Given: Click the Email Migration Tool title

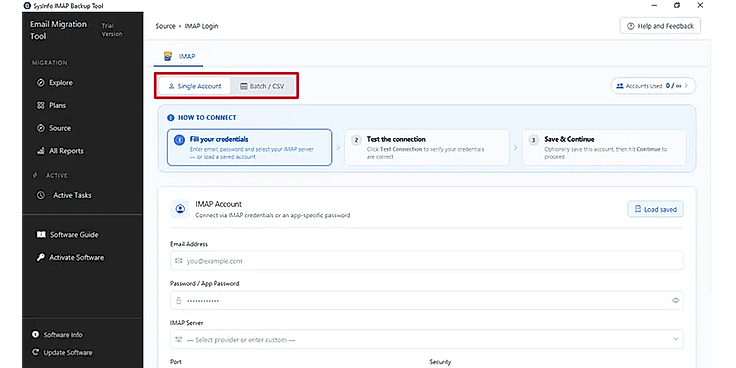Looking at the screenshot, I should (58, 30).
